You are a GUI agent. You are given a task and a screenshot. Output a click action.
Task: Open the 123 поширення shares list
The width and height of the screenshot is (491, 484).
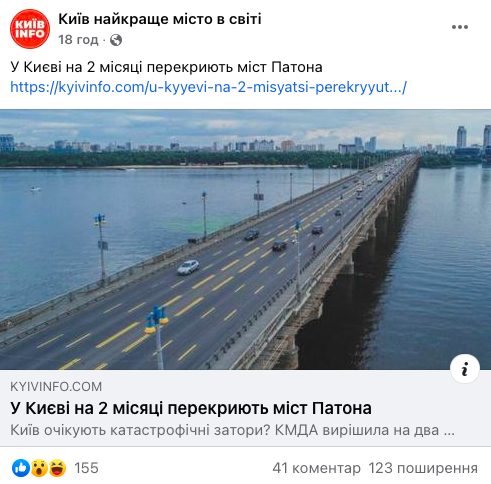click(423, 468)
